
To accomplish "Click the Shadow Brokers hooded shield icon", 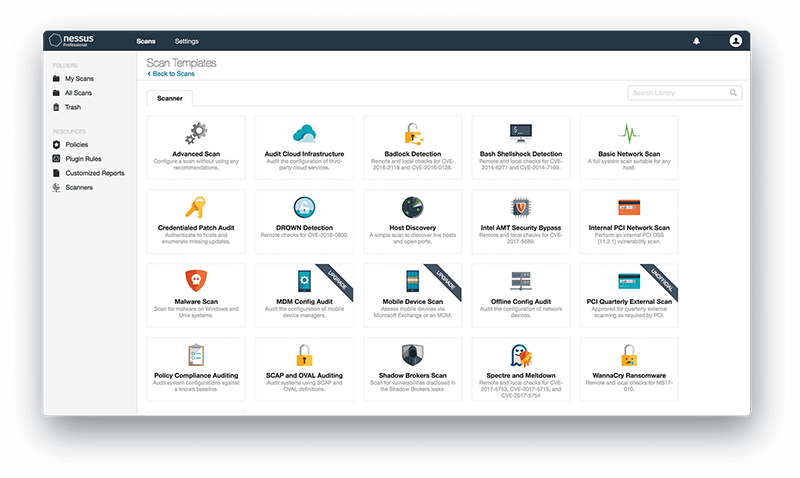I will pyautogui.click(x=413, y=355).
